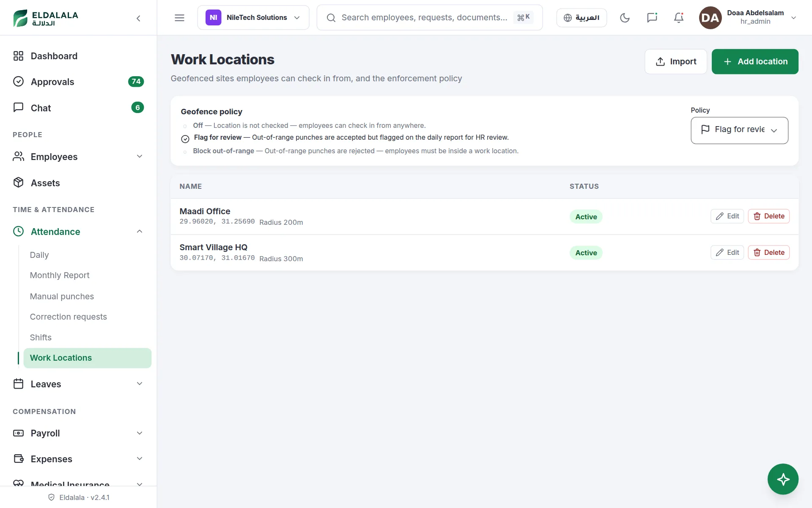Open the AI assistant sparkle button
812x508 pixels.
(x=783, y=479)
